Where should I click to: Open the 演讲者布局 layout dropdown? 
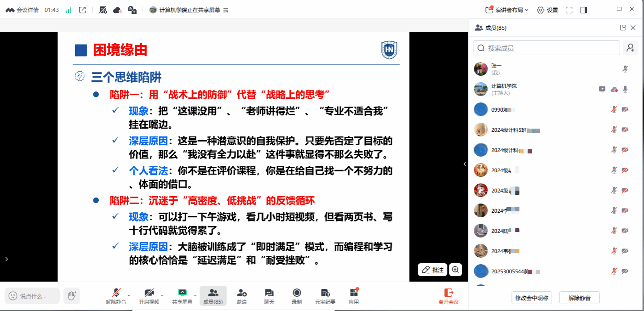click(x=507, y=10)
